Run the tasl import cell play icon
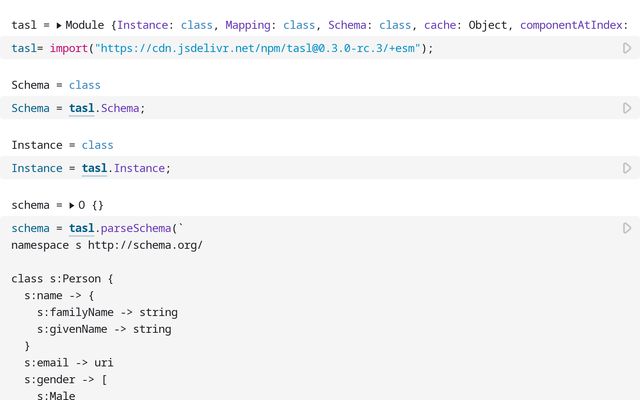The height and width of the screenshot is (400, 640). click(x=627, y=48)
